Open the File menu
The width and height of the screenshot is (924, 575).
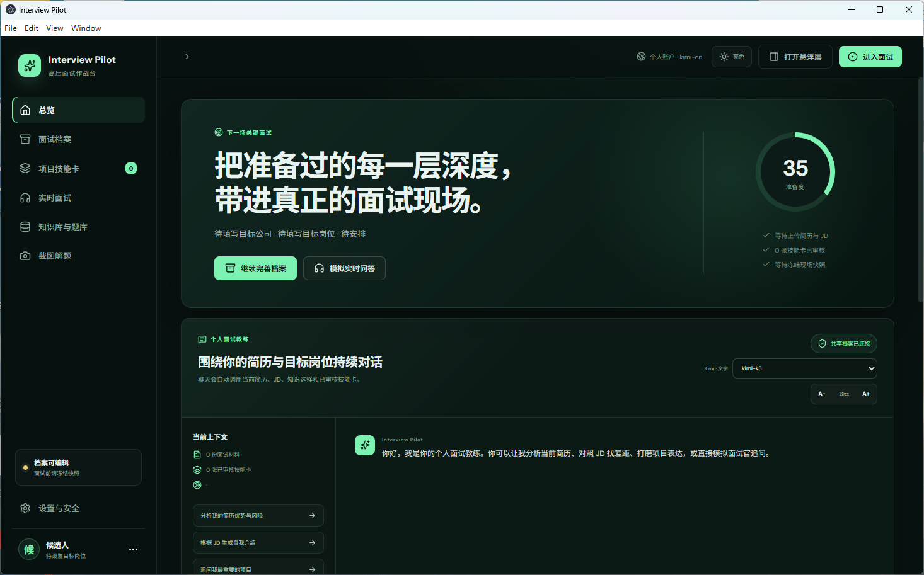(x=11, y=28)
